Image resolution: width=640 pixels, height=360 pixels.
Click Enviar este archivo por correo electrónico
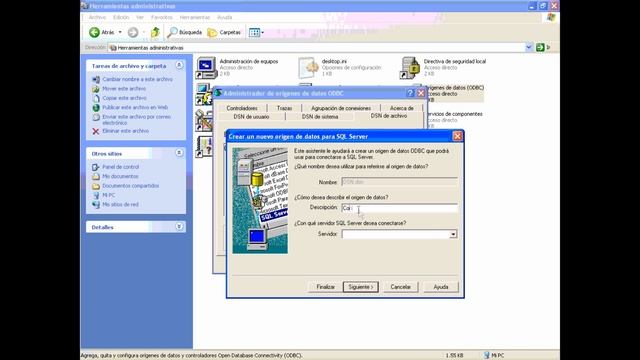tap(136, 120)
